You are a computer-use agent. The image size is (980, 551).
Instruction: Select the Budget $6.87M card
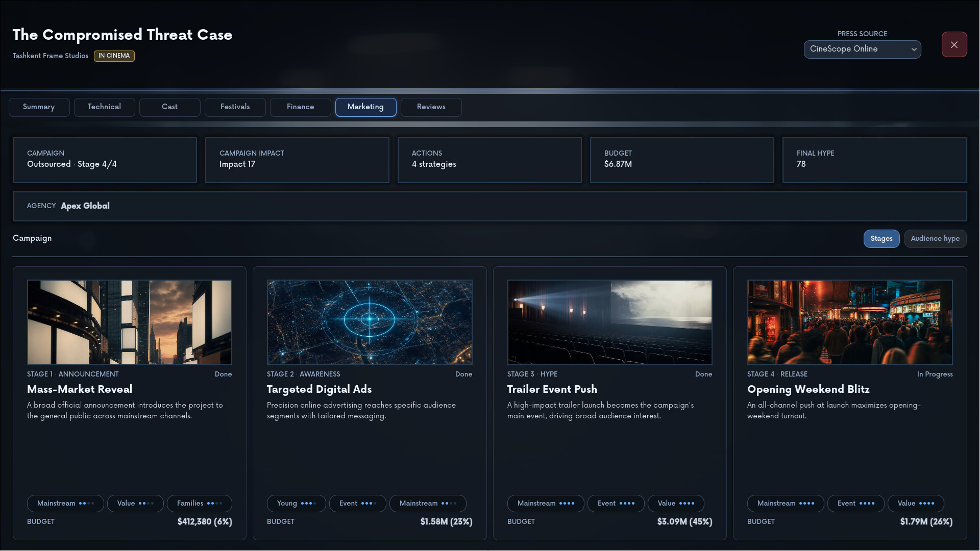(x=682, y=160)
